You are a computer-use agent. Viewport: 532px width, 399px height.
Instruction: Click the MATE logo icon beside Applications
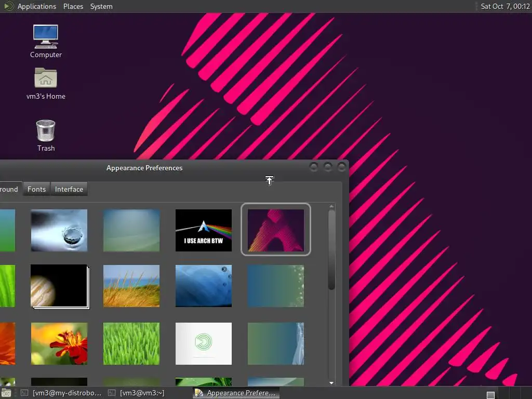(x=8, y=6)
